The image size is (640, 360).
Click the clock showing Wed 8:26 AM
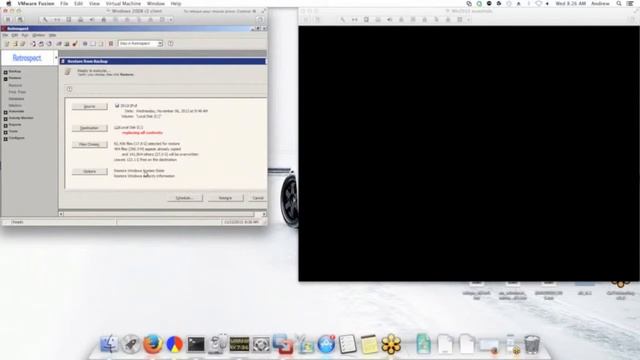coord(571,3)
